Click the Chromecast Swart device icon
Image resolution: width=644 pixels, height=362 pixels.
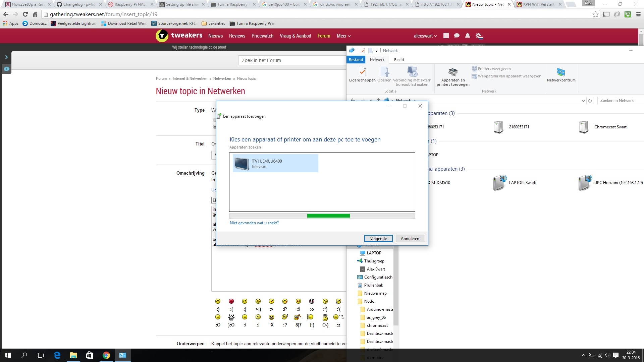tap(584, 127)
